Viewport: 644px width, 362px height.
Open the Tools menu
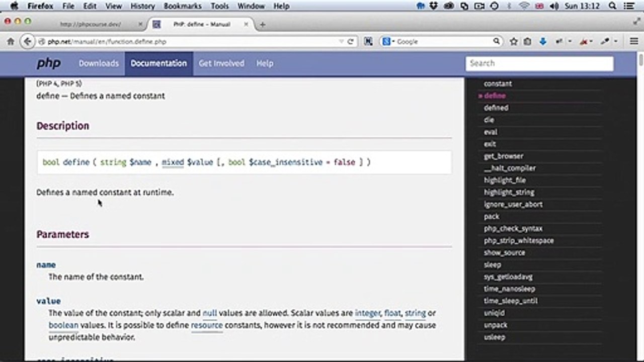[220, 6]
